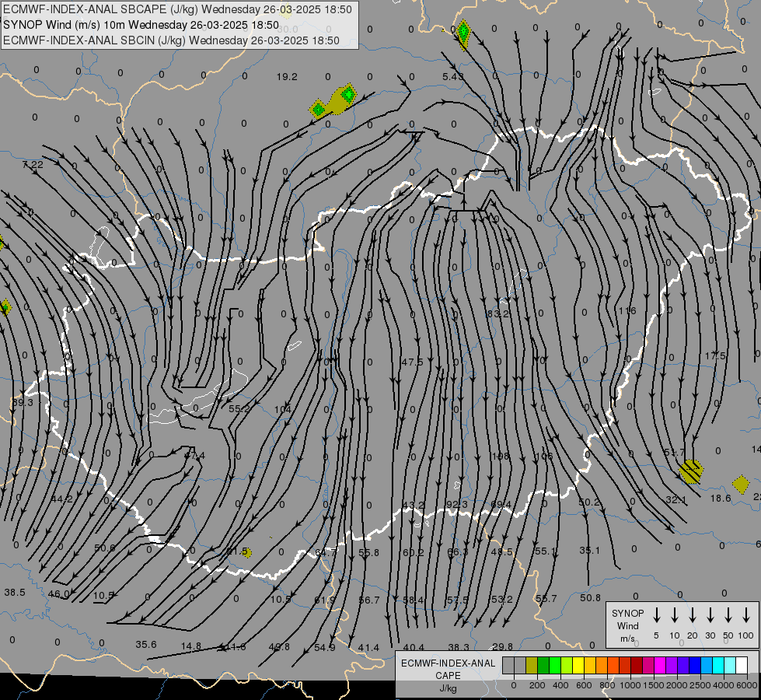Click the green CAPE patch at the top border

[464, 33]
